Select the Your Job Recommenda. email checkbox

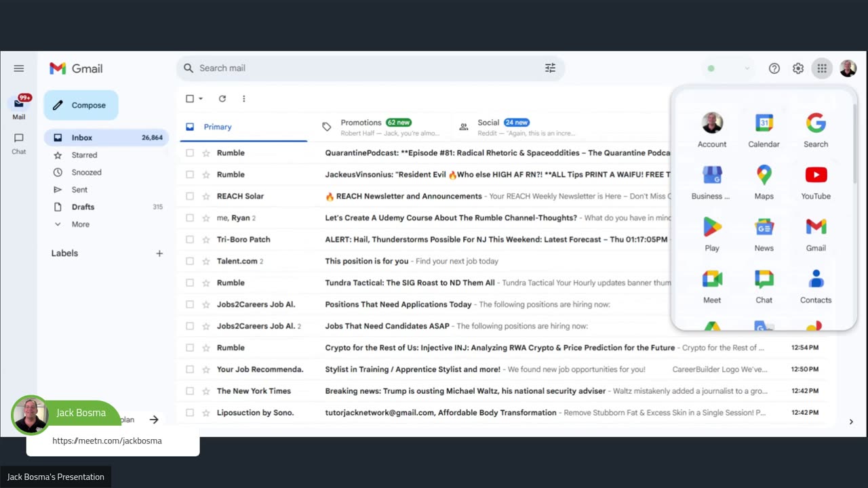(x=190, y=369)
